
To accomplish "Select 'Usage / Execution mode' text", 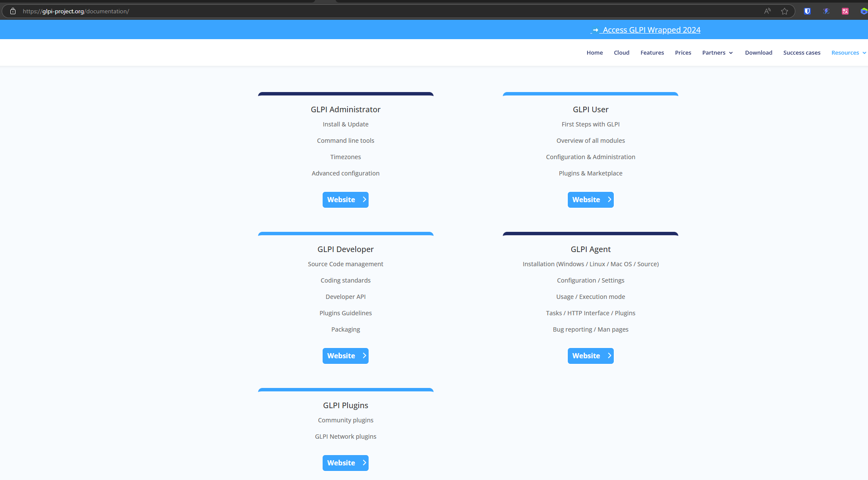I will click(591, 297).
